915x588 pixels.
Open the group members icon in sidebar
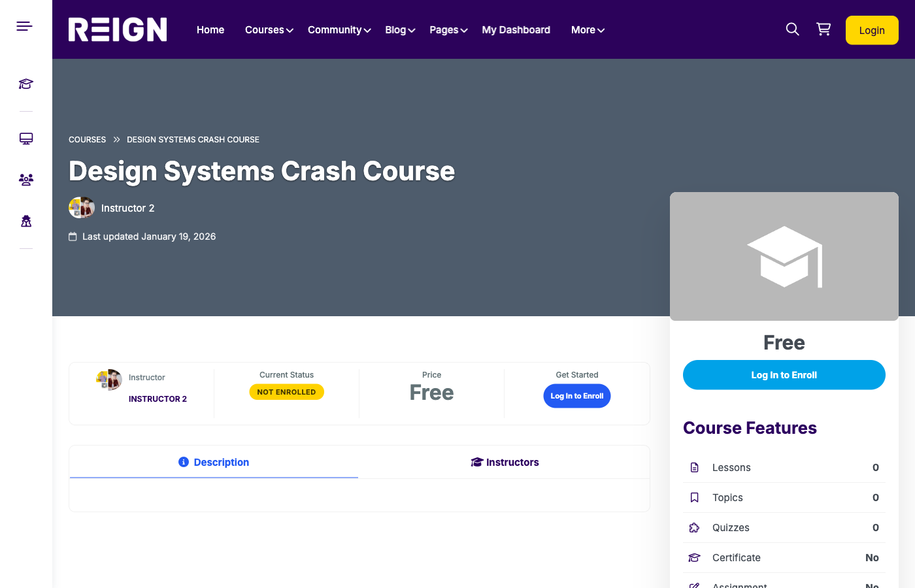(x=25, y=179)
